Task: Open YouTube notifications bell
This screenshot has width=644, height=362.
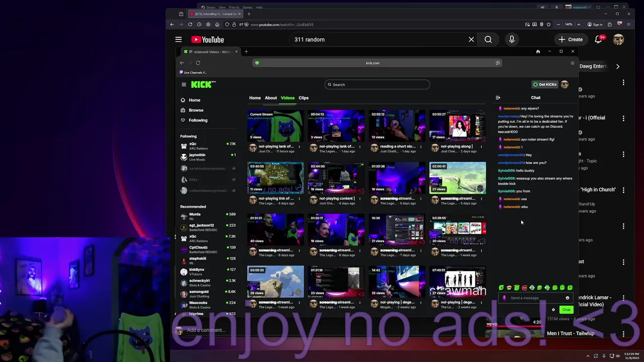Action: [598, 39]
